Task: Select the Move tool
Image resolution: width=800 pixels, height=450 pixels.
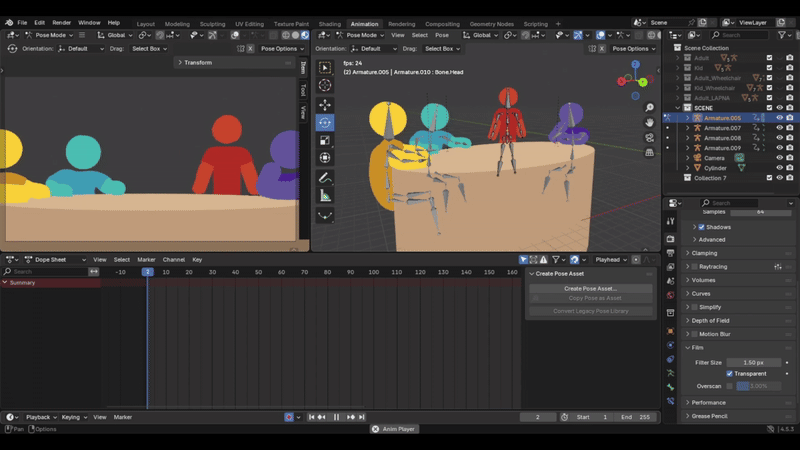Action: click(325, 104)
